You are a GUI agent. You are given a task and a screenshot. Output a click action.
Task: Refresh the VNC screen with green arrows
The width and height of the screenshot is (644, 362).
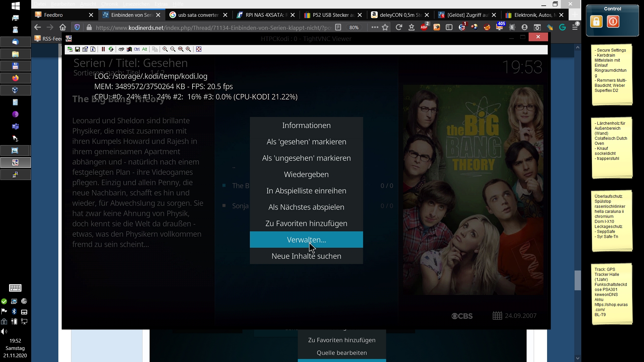click(x=111, y=49)
